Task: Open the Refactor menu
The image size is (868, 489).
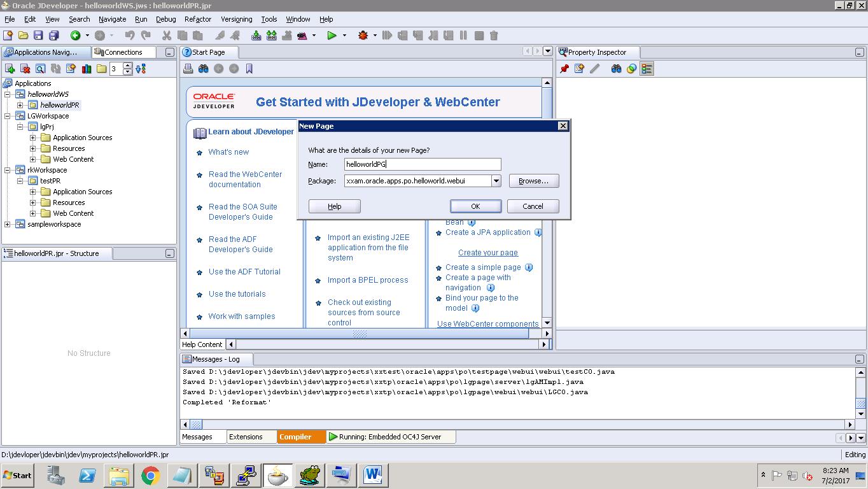Action: tap(197, 19)
